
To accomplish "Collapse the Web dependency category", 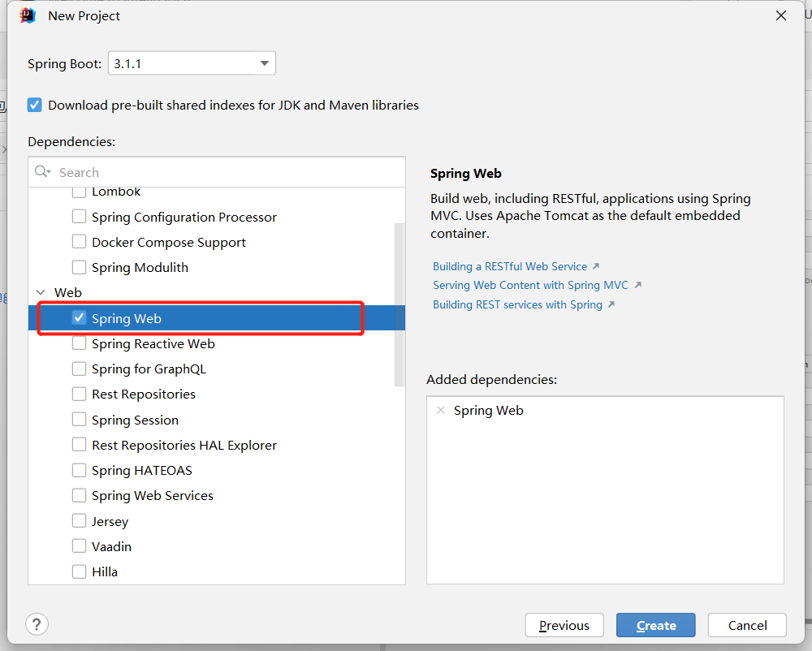I will (x=40, y=292).
